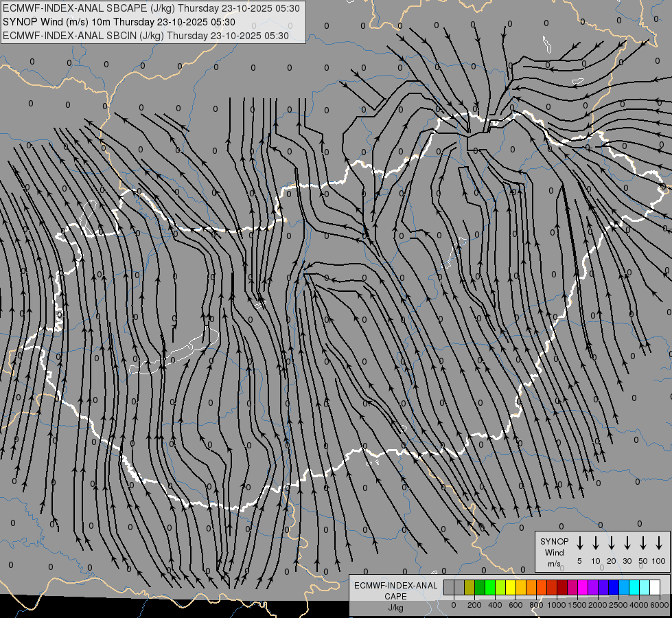Click the 2500 tick label on CAPE scale
This screenshot has width=672, height=618.
618,605
